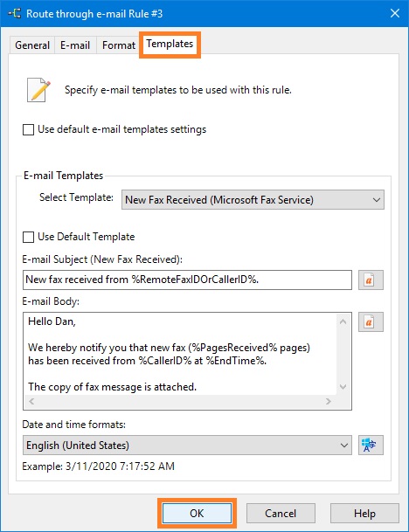The image size is (409, 532).
Task: Click the Cancel button
Action: coord(281,513)
